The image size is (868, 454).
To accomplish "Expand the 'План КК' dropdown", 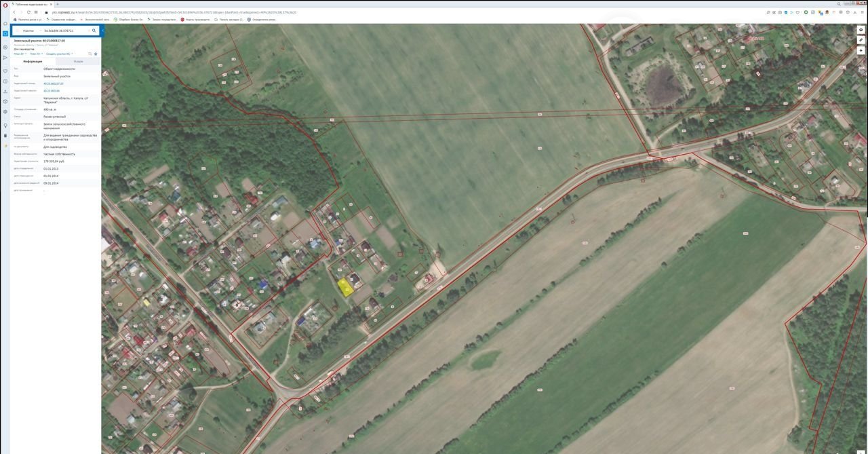I will click(x=36, y=54).
